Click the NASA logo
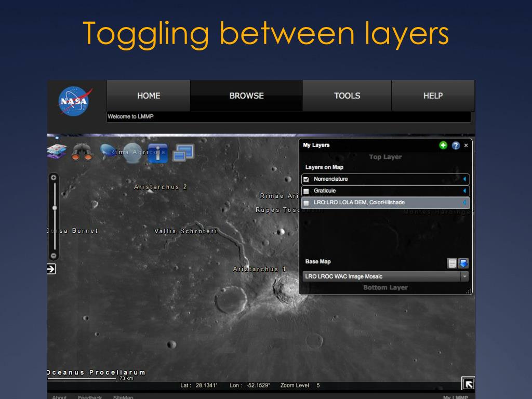 (75, 101)
